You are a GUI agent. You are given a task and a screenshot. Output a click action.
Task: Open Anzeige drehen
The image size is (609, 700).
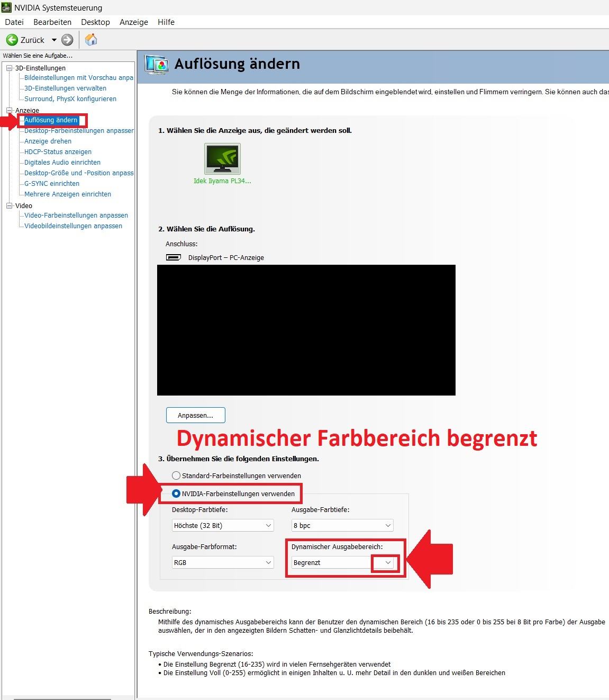tap(48, 141)
